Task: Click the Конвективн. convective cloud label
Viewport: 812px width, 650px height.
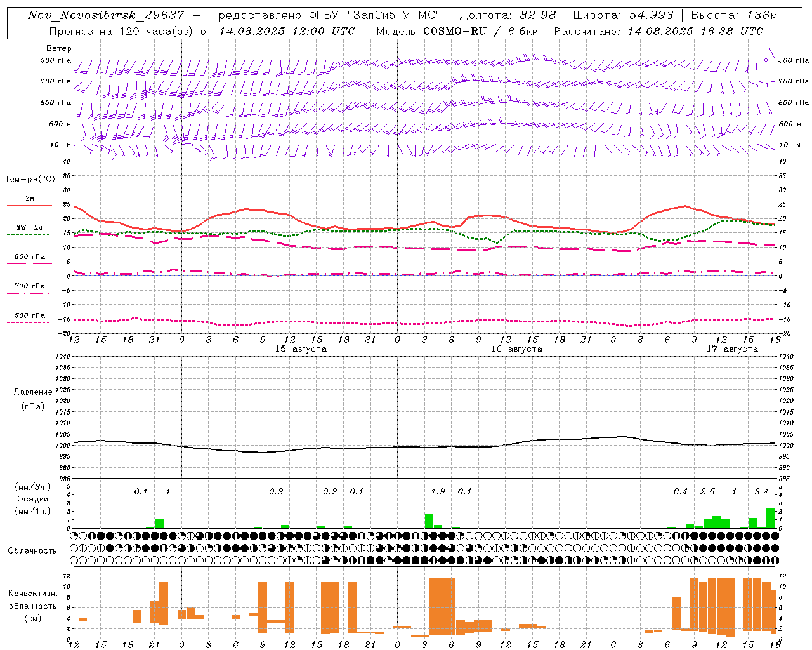Action: pos(32,594)
